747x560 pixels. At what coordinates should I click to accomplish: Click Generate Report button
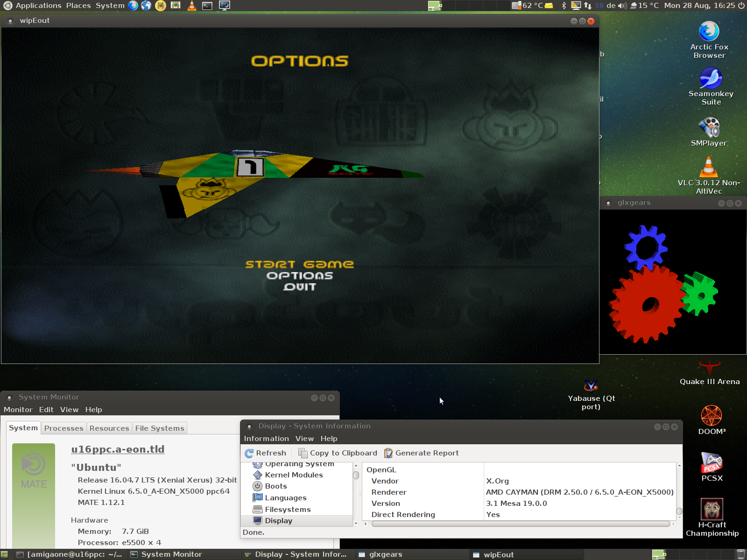point(421,453)
